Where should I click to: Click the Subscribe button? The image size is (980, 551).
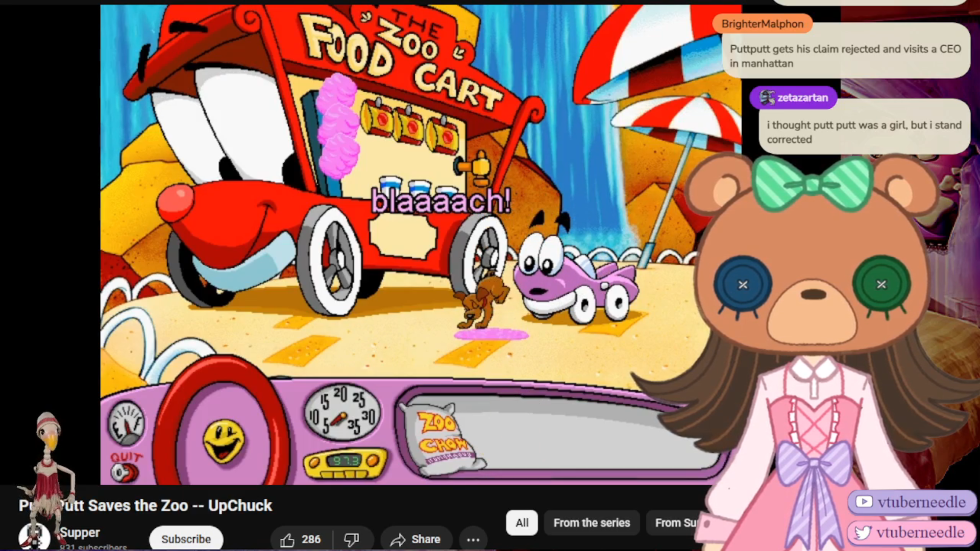pos(186,539)
